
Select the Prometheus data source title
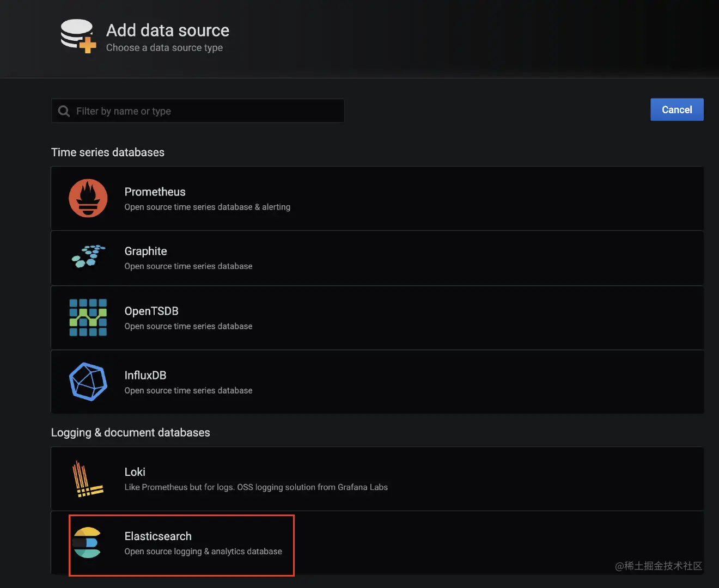coord(155,192)
